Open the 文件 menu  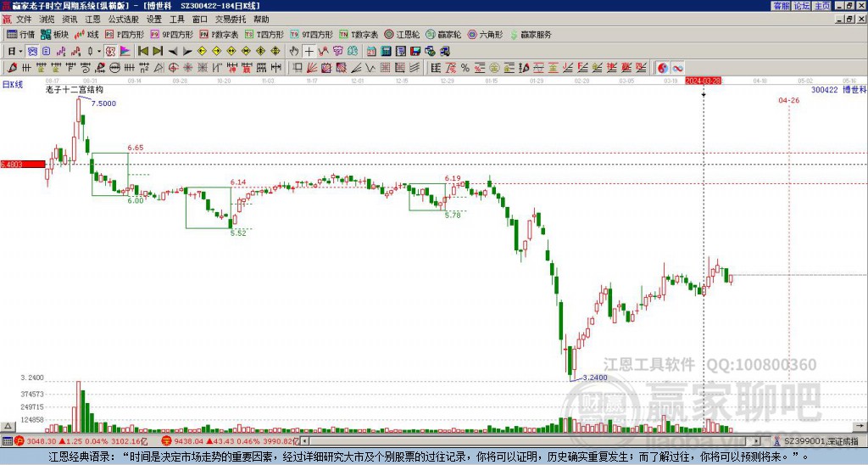pyautogui.click(x=24, y=20)
